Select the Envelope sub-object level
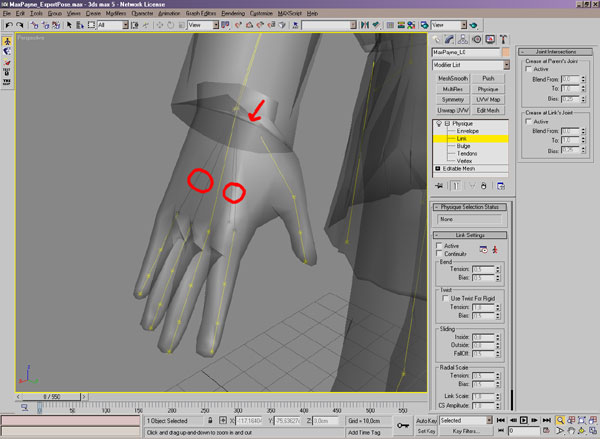Screen dimensions: 600x439 [467, 131]
